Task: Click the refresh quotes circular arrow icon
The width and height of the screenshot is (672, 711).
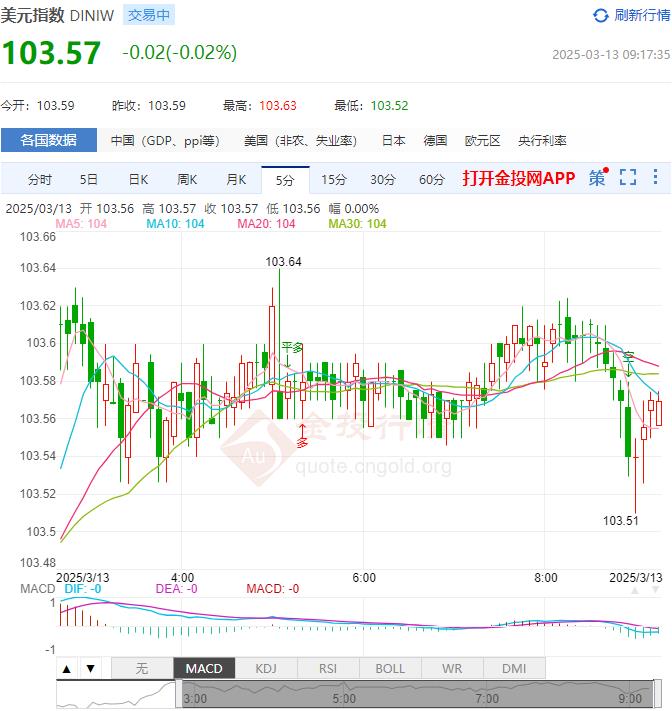Action: (x=600, y=15)
